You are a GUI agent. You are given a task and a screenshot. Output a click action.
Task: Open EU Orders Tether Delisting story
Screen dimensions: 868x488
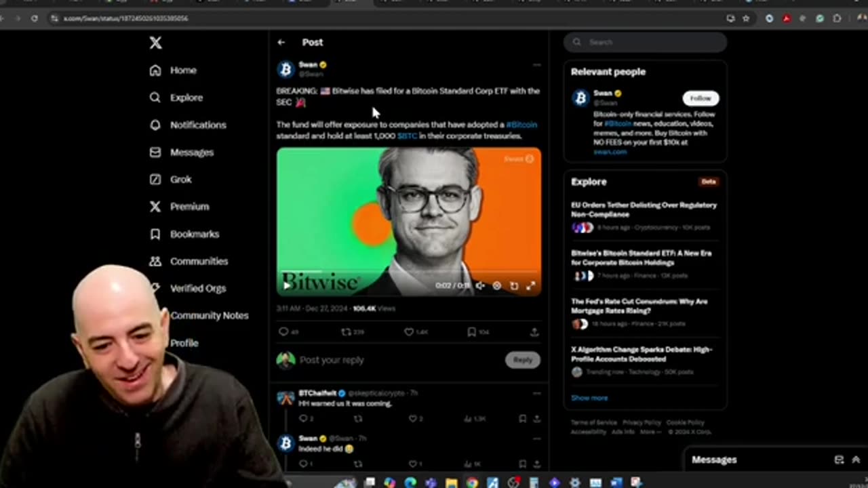(644, 209)
